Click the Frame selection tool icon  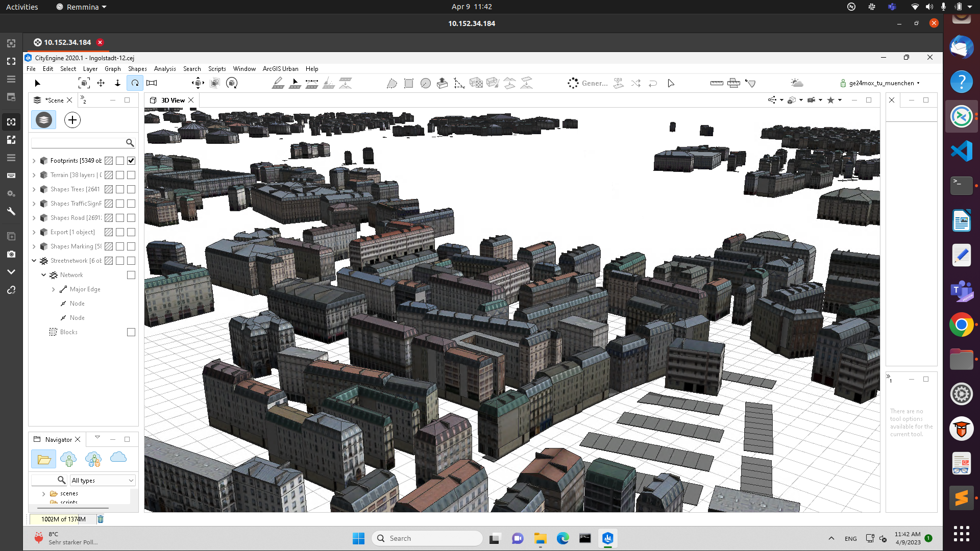84,83
